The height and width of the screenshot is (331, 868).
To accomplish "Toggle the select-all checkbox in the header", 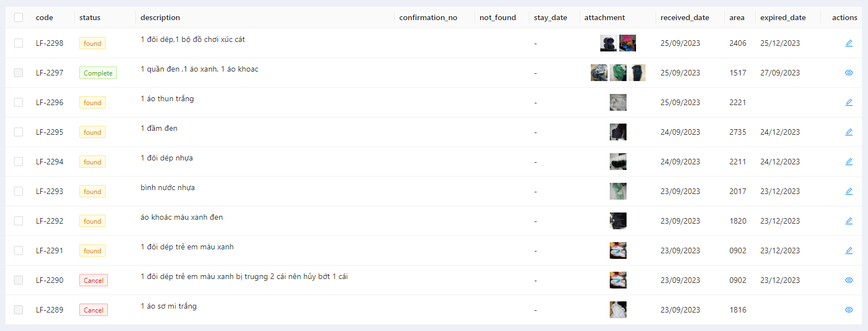I will tap(18, 17).
